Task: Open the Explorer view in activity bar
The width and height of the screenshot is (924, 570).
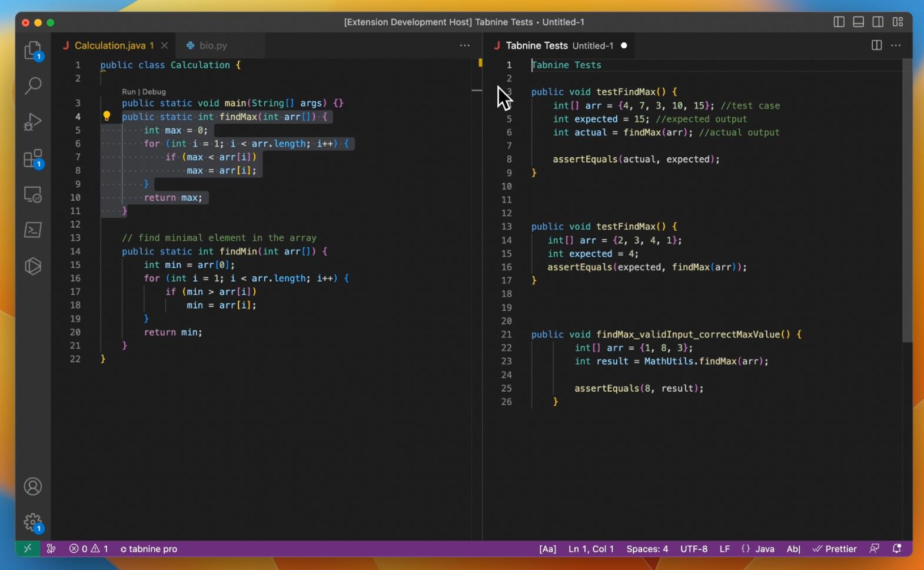Action: coord(33,51)
